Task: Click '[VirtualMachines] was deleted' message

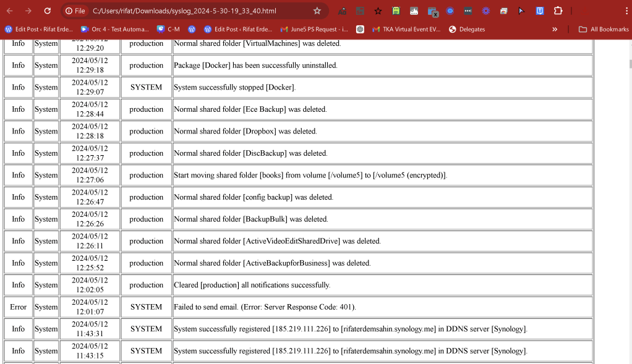Action: (x=257, y=43)
